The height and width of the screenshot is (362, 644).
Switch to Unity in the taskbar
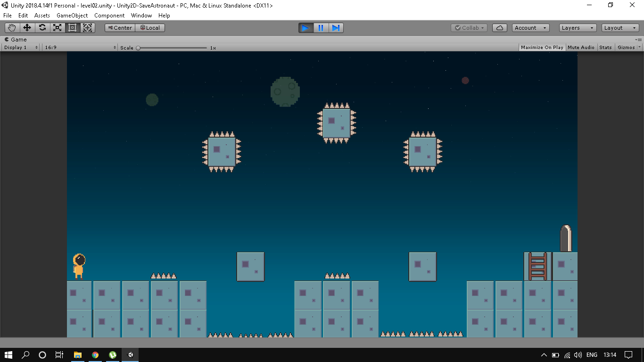(x=131, y=354)
